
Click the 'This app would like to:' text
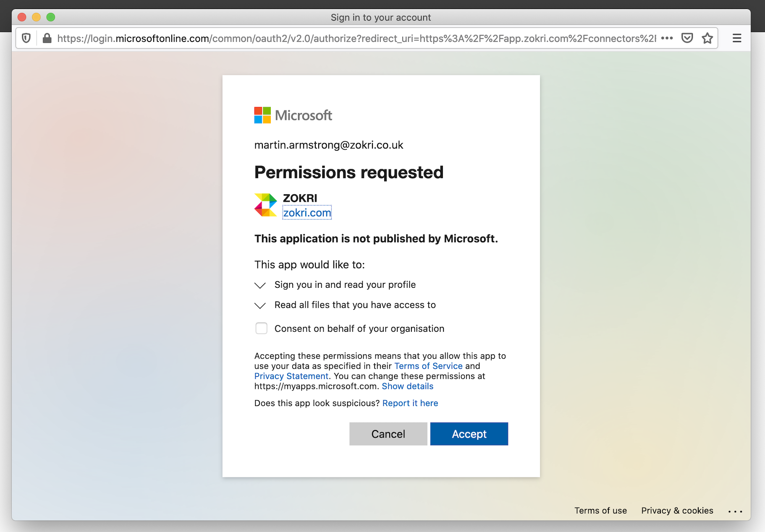click(309, 265)
